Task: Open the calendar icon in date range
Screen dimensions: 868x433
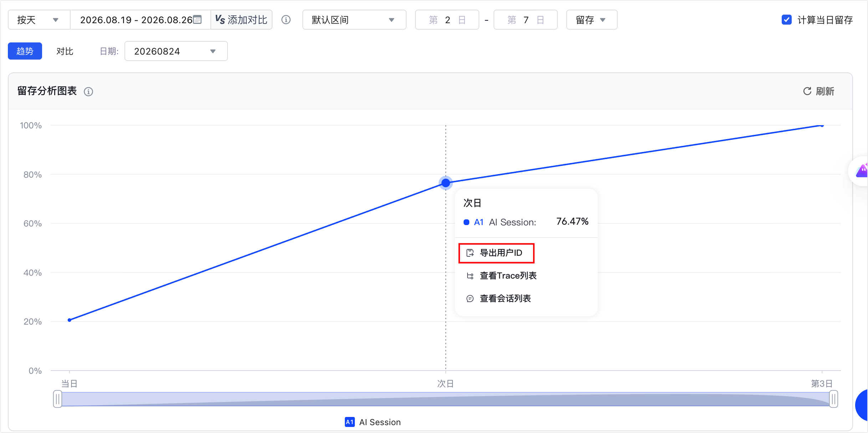Action: (197, 20)
